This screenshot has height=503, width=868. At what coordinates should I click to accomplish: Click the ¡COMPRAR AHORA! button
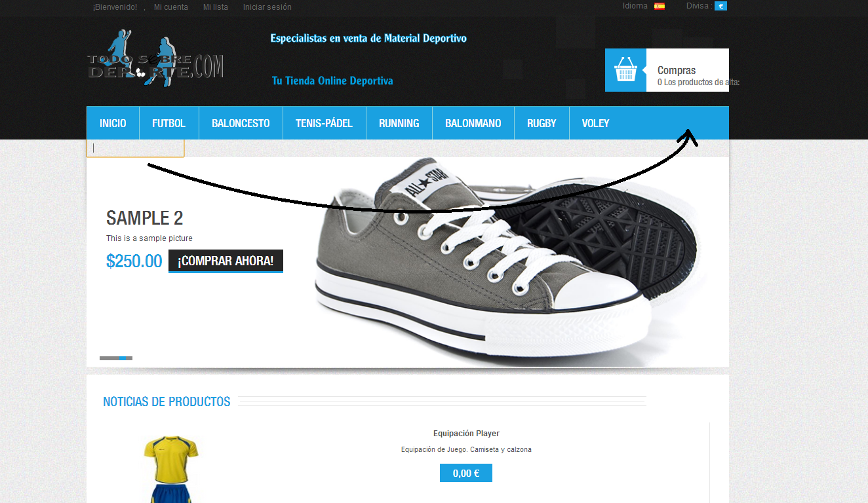tap(226, 261)
